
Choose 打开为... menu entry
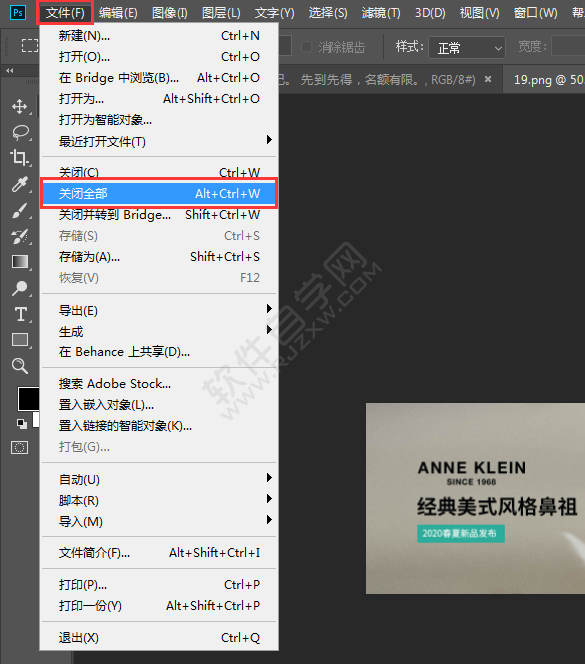pyautogui.click(x=159, y=99)
